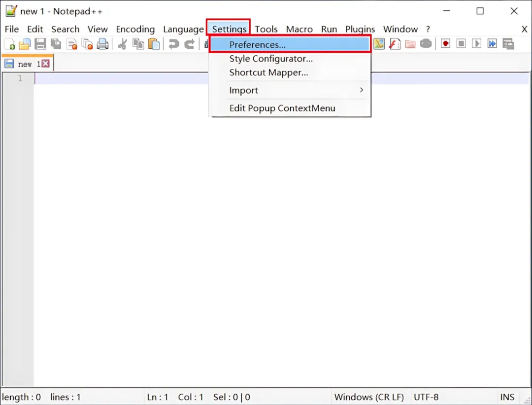This screenshot has height=405, width=532.
Task: Save the file using the floppy disk icon
Action: point(40,44)
